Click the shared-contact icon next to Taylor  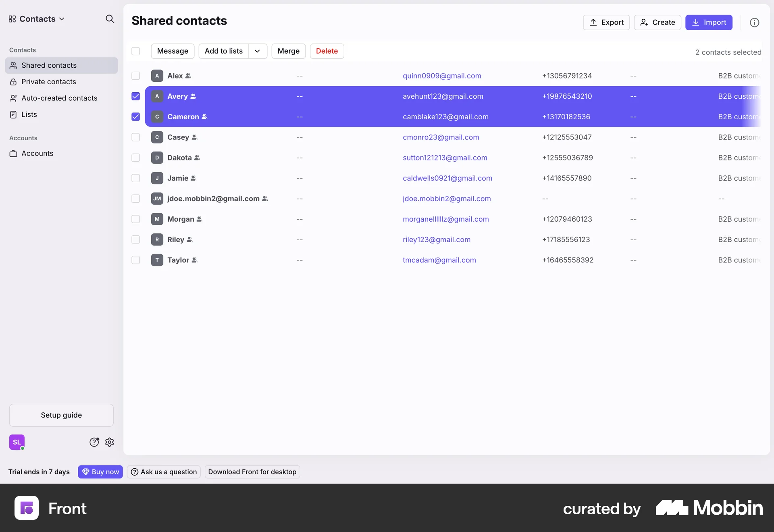click(195, 260)
